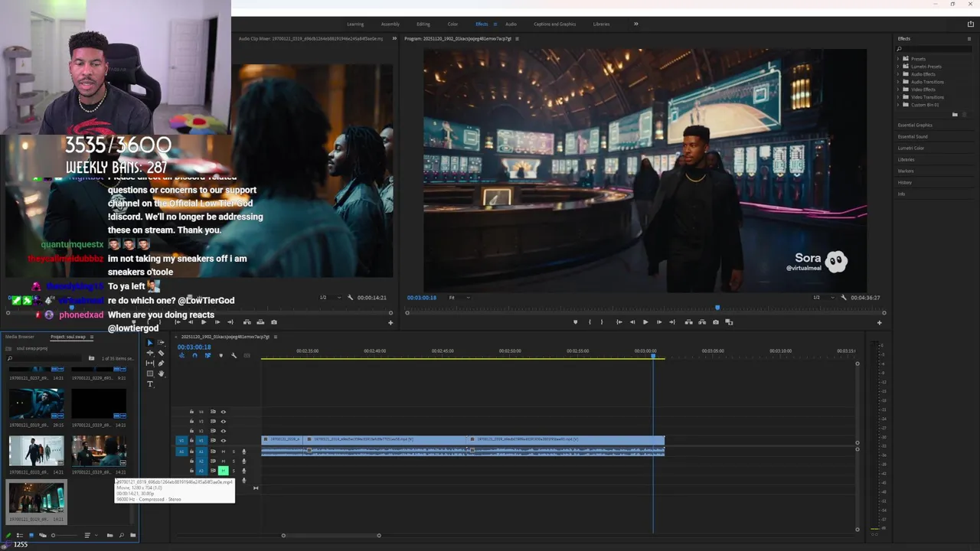The image size is (980, 551).
Task: Click the Lift button in Program monitor
Action: (688, 322)
